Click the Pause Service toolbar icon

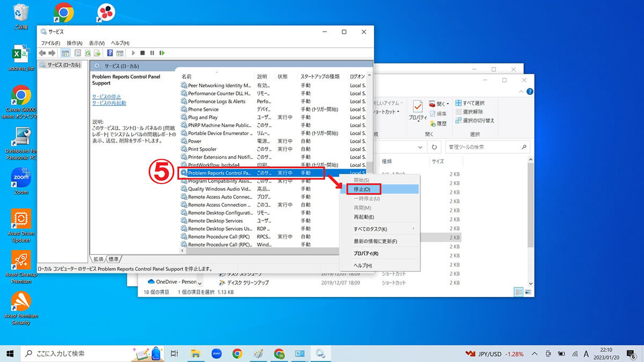(x=152, y=53)
